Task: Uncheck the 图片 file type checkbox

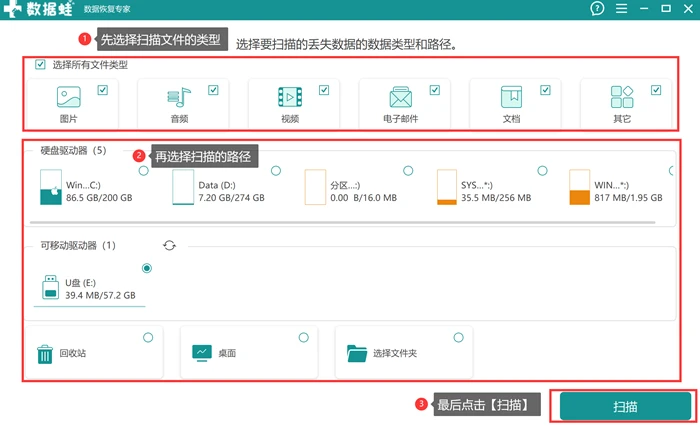Action: click(x=103, y=90)
